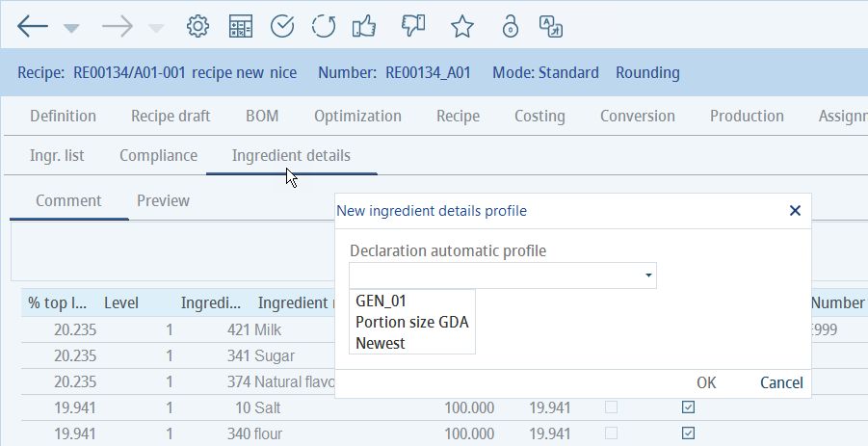
Task: Switch to the Production tab
Action: (747, 117)
